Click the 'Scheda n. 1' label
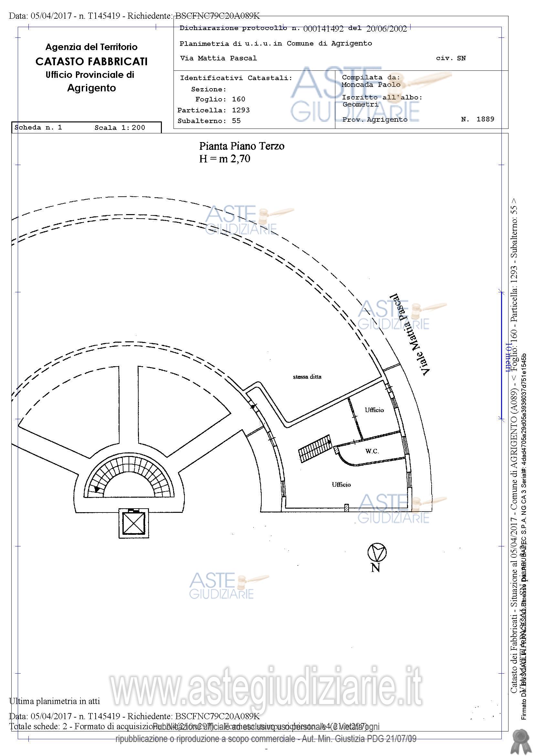 38,128
